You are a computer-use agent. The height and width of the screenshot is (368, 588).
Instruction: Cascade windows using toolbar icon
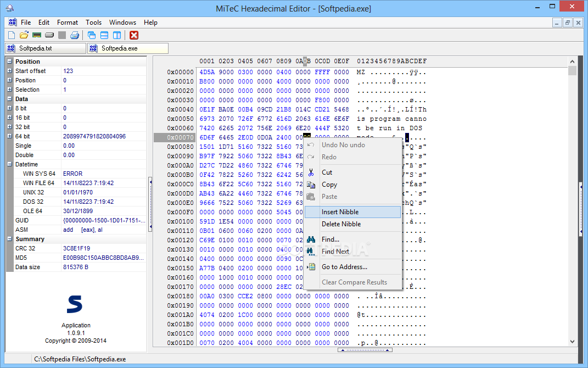tap(92, 35)
